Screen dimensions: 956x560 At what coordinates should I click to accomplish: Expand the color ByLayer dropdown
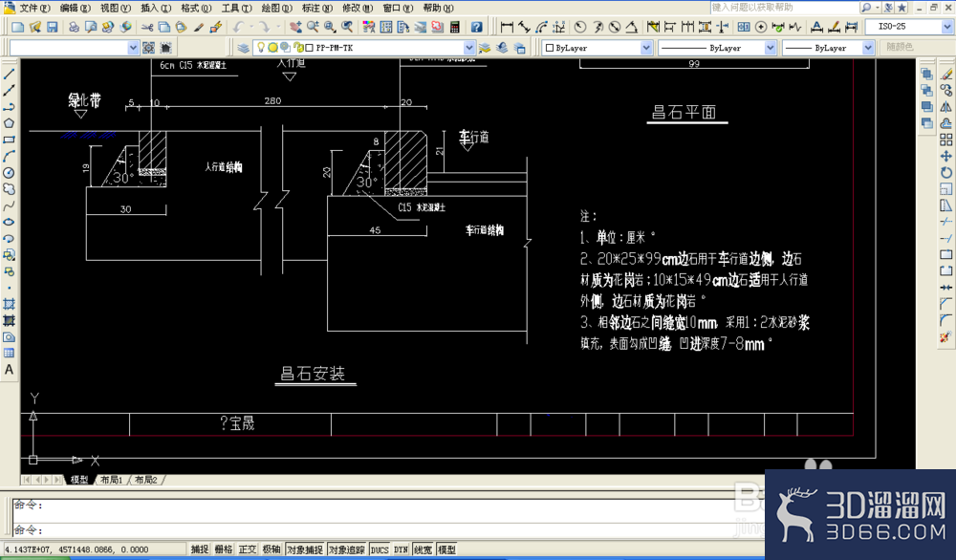[x=646, y=48]
